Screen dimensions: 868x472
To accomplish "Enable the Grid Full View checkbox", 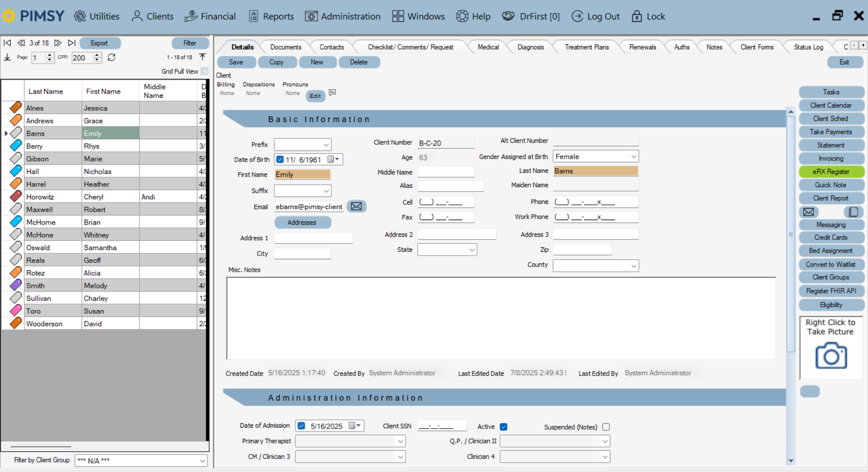I will pos(205,71).
